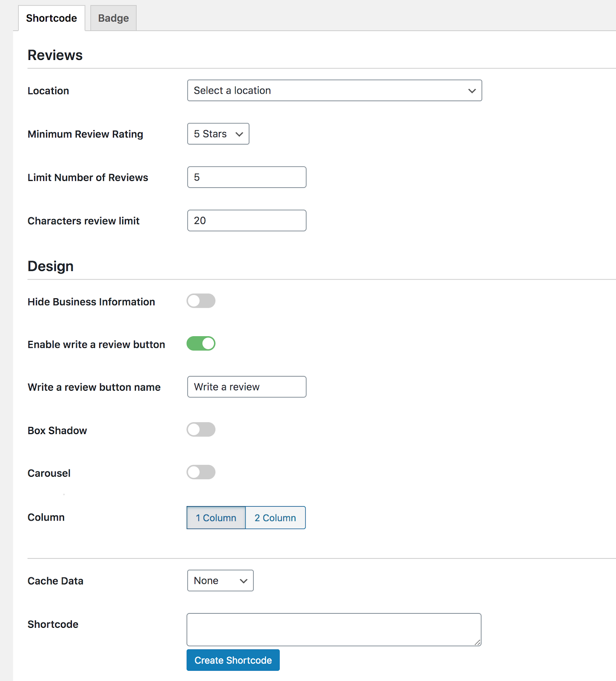Screen dimensions: 616x681
Task: Open the Select a location dropdown
Action: [334, 91]
